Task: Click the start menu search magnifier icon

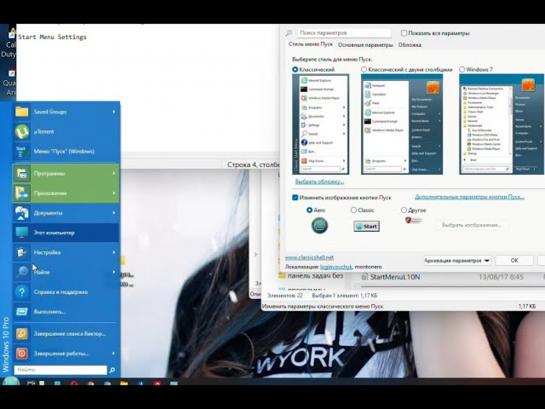Action: (112, 370)
